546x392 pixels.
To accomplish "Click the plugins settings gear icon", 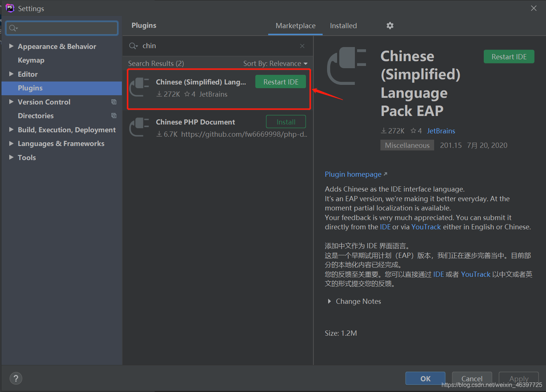I will 390,26.
